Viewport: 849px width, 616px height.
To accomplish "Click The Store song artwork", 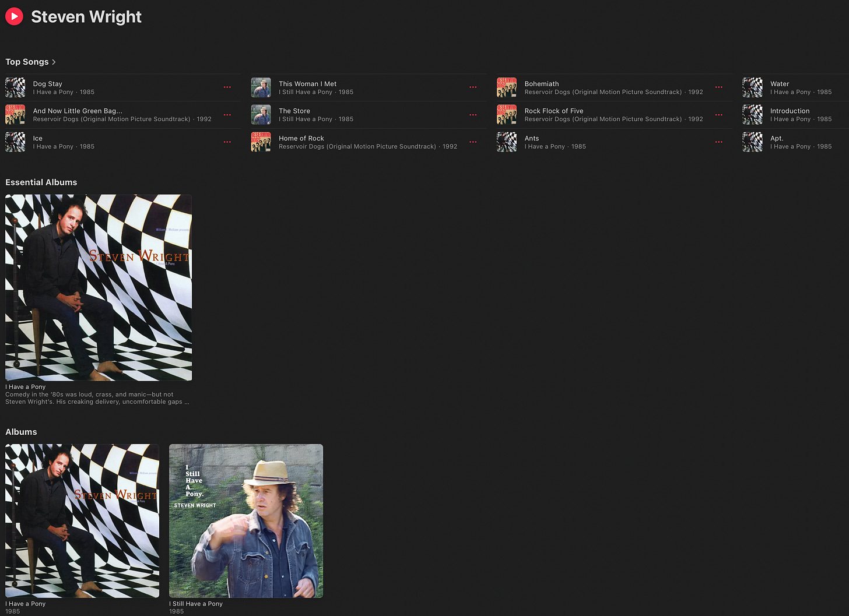I will coord(261,115).
